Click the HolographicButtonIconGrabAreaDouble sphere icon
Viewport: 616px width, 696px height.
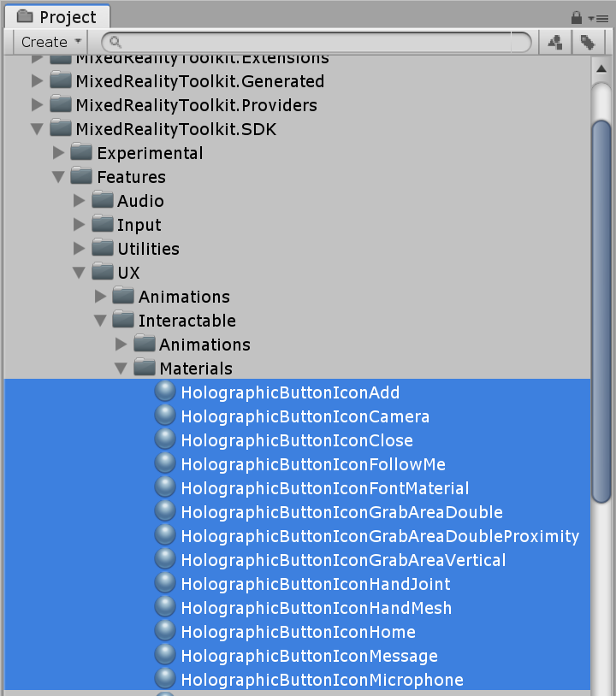(x=165, y=512)
